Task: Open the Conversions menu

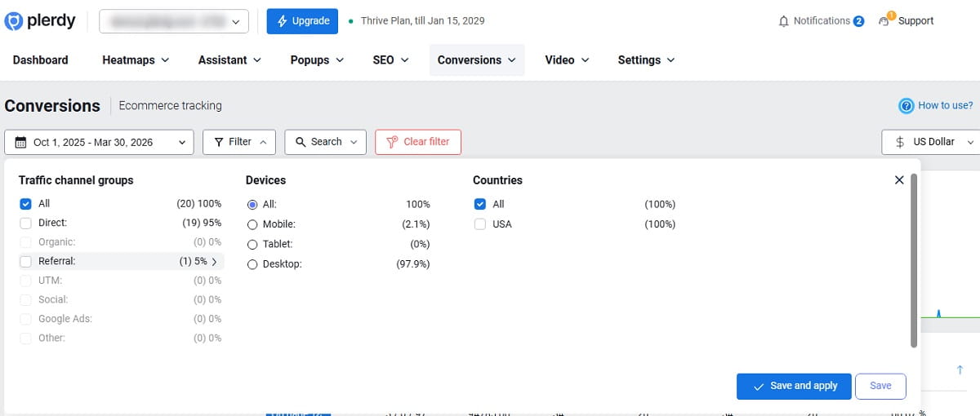Action: click(x=477, y=60)
